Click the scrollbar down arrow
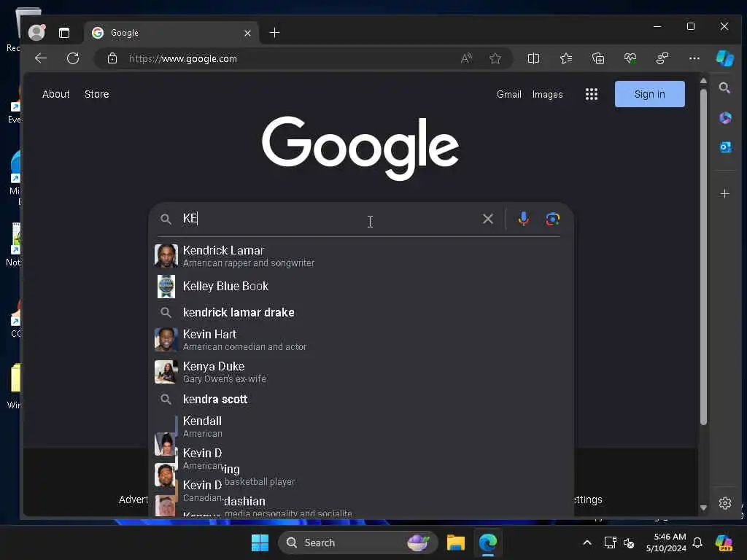This screenshot has height=560, width=747. pyautogui.click(x=703, y=507)
